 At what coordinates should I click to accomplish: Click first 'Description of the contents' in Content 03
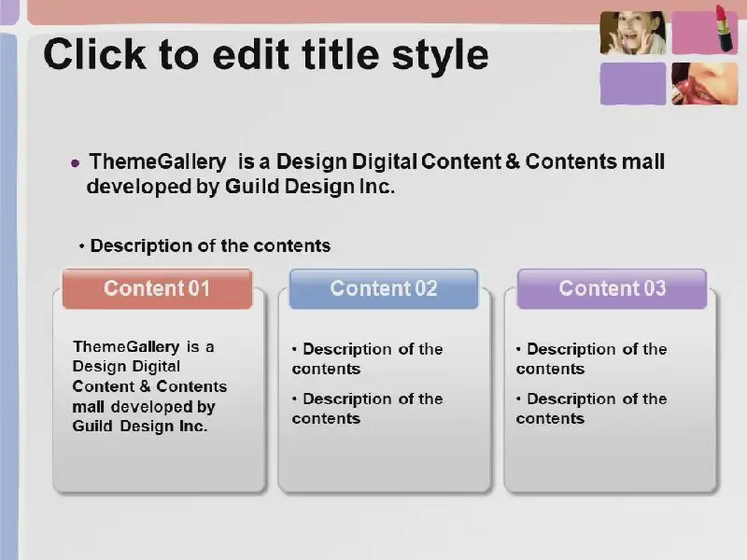tap(591, 359)
